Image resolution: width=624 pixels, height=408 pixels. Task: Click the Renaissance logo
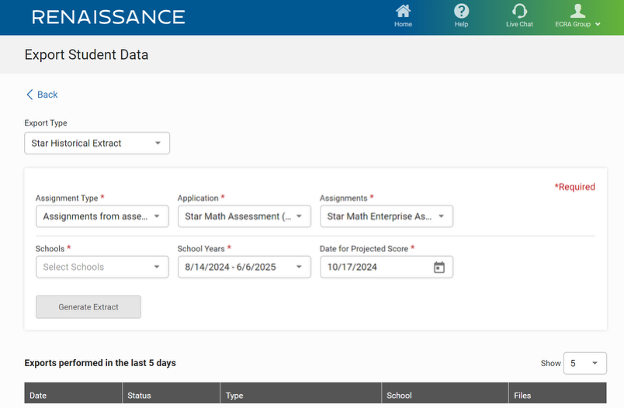(108, 17)
